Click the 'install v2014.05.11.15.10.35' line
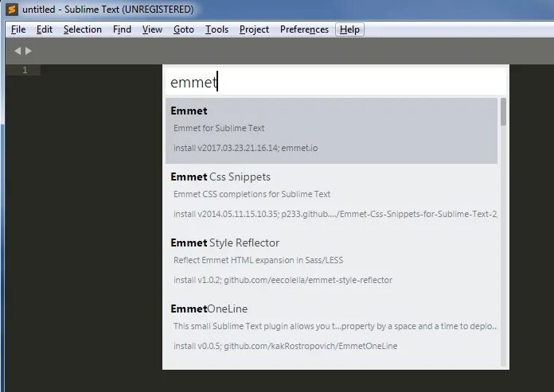Image resolution: width=554 pixels, height=392 pixels. click(x=335, y=214)
